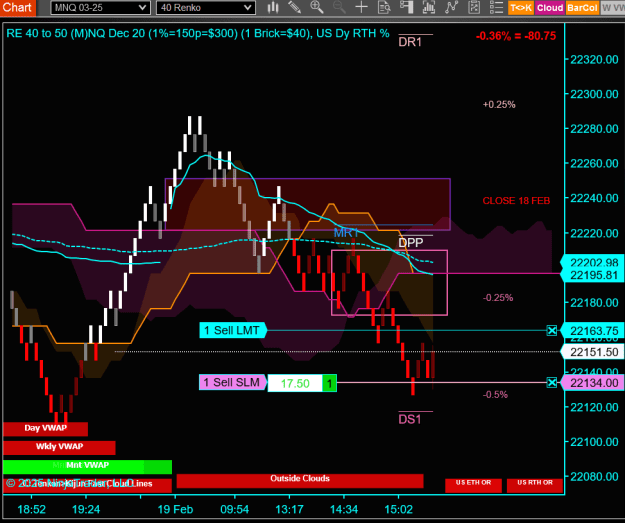Click the 17.50 value field

(x=295, y=383)
